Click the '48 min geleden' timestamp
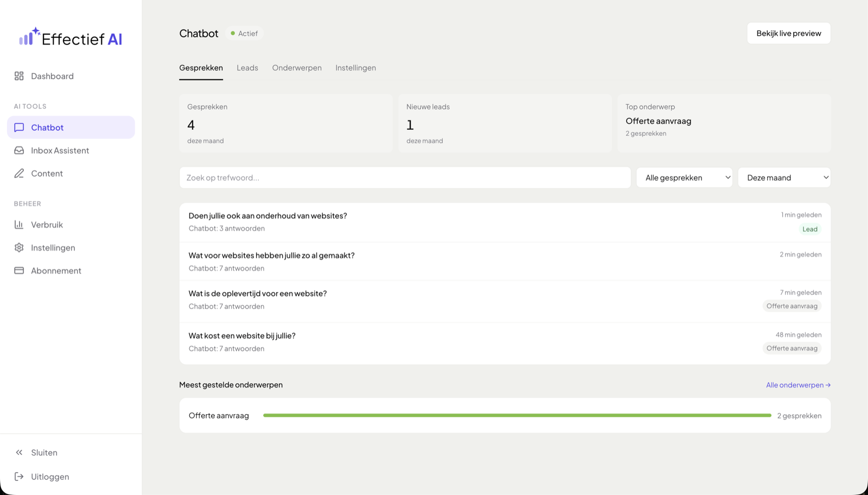Screen dimensions: 868x495 (x=799, y=335)
